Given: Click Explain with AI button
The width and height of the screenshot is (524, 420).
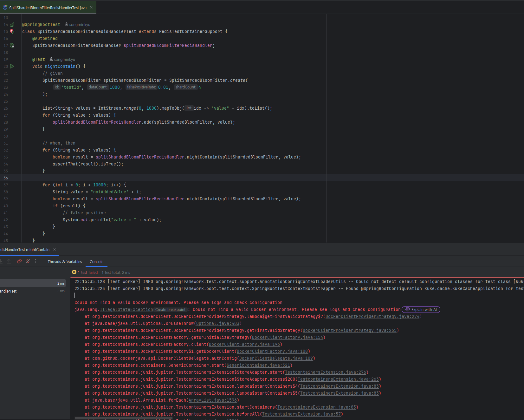Looking at the screenshot, I should 421,309.
